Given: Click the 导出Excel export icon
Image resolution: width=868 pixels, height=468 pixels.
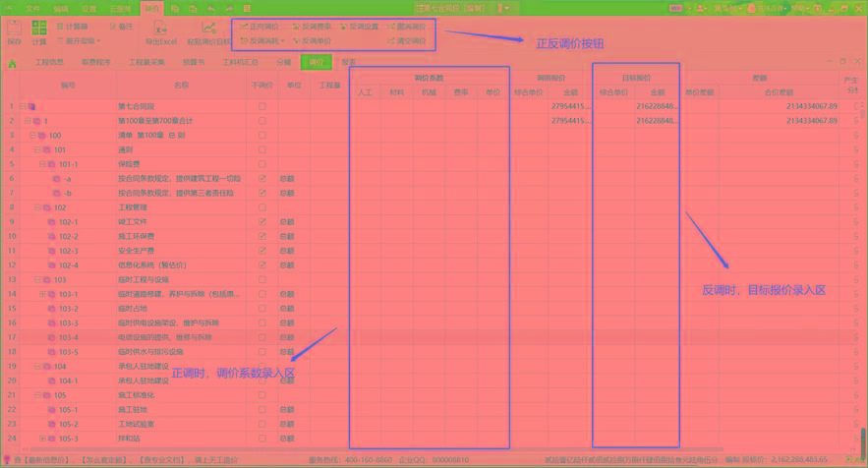Looking at the screenshot, I should click(x=160, y=29).
